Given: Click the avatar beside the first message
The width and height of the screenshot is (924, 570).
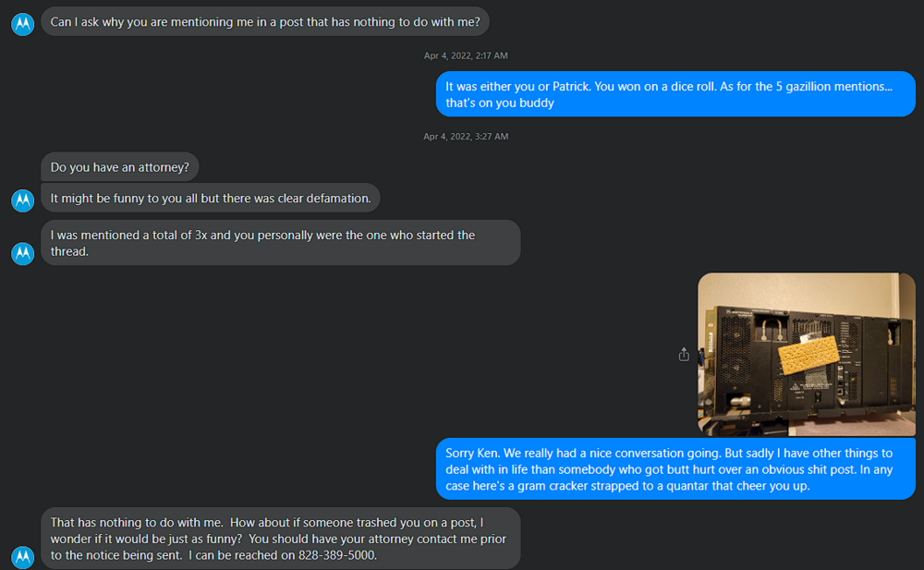Looking at the screenshot, I should pos(23,24).
